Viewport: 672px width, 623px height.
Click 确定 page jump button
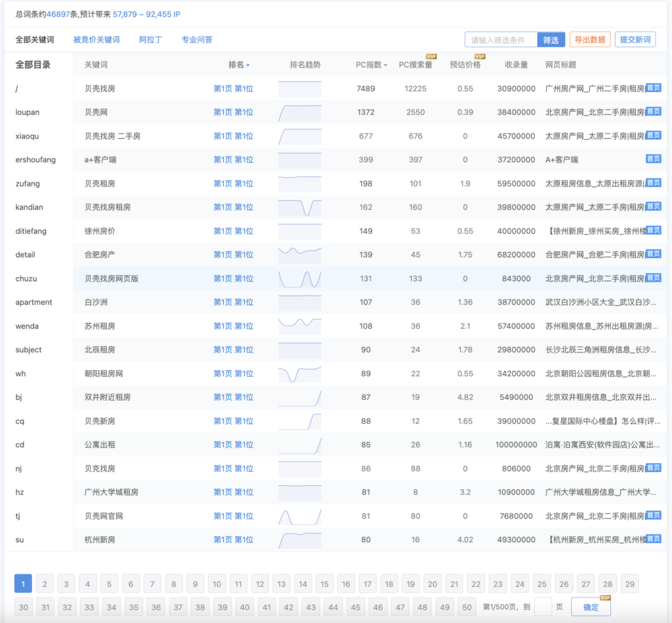[591, 607]
